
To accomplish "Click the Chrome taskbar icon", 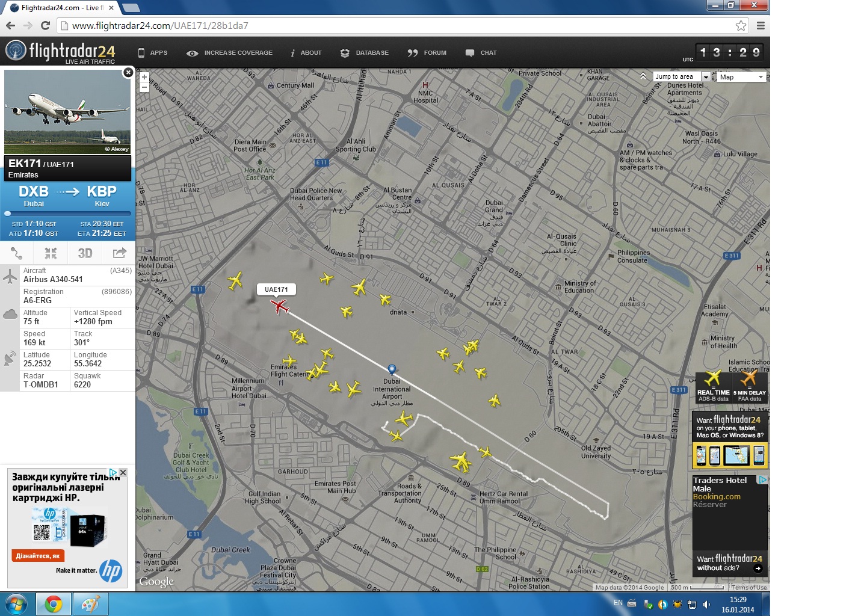I will [x=54, y=604].
